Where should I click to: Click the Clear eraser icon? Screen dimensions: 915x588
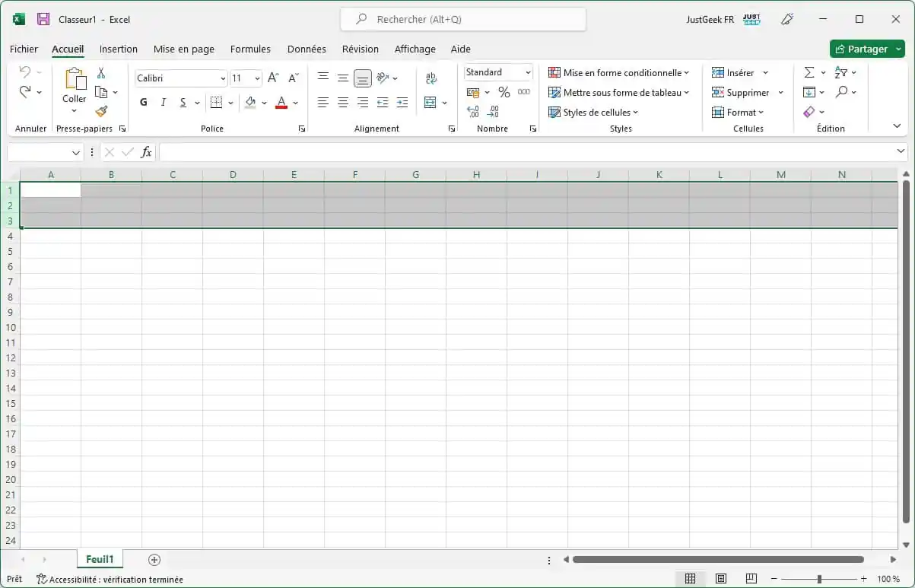[809, 112]
